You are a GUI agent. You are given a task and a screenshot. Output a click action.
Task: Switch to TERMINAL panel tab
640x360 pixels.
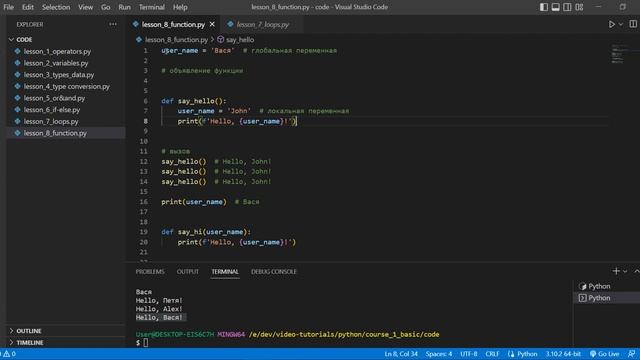225,271
